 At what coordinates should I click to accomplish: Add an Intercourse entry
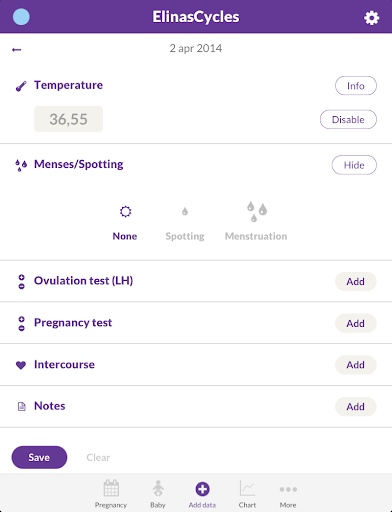[x=356, y=365]
